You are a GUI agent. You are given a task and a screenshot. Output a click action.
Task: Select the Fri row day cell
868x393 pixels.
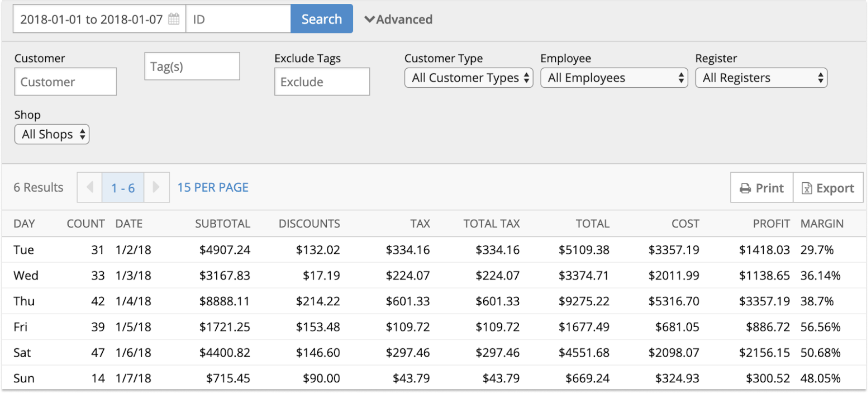coord(20,327)
